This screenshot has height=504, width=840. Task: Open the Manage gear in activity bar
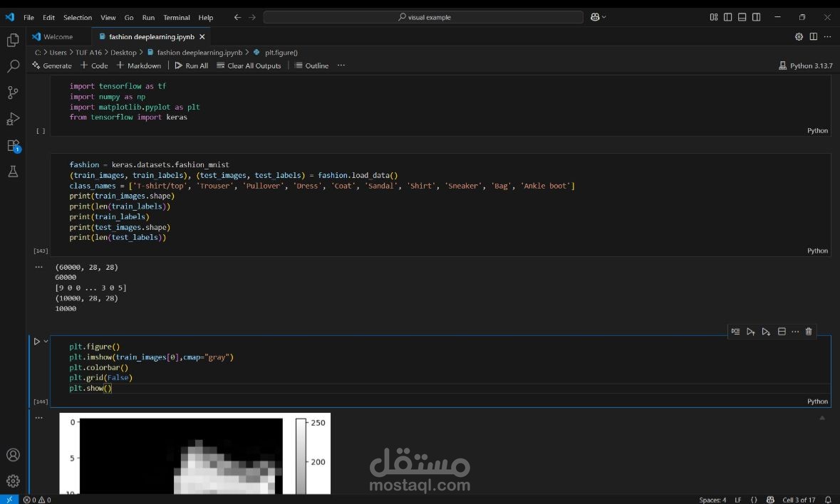[13, 481]
